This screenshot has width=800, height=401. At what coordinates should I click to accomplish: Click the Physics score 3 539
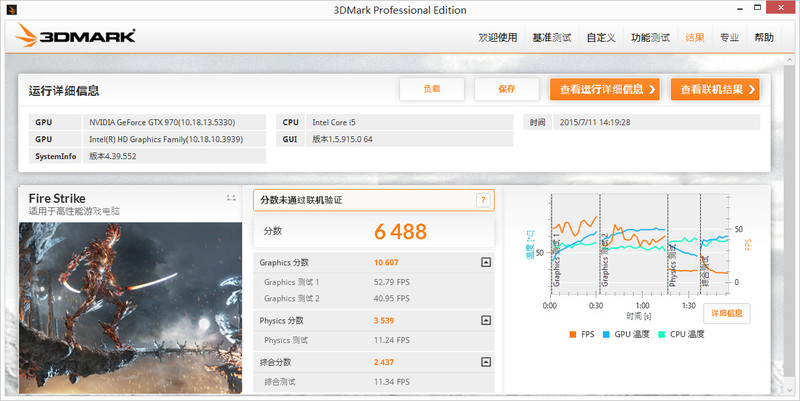pyautogui.click(x=384, y=320)
